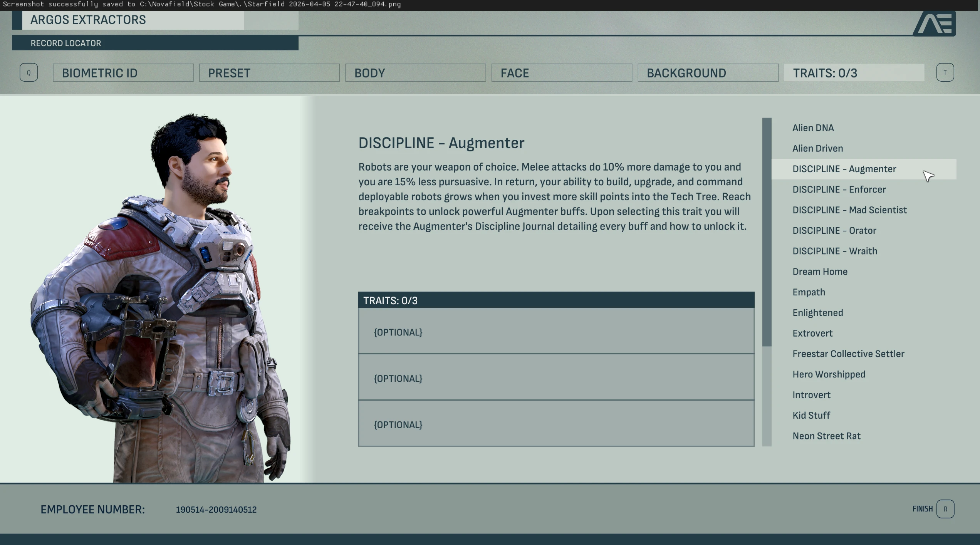The height and width of the screenshot is (545, 980).
Task: Pick the DISCIPLINE – Augmenter trait
Action: coord(864,169)
